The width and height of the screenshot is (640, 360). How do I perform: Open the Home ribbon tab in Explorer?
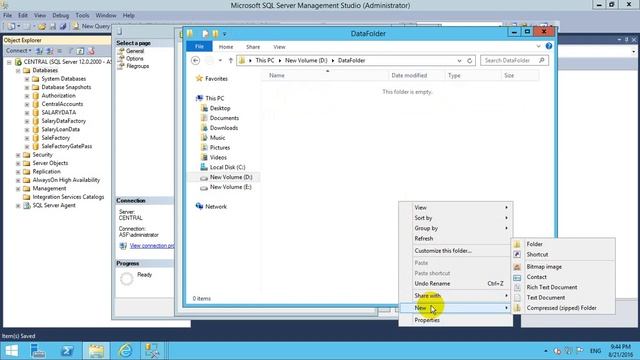click(x=226, y=47)
